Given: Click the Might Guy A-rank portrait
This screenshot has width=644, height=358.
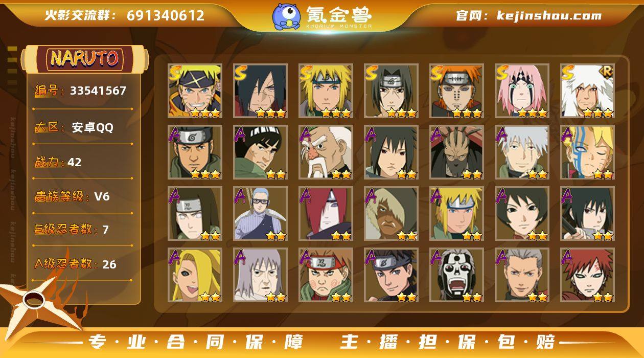Looking at the screenshot, I should tap(260, 152).
